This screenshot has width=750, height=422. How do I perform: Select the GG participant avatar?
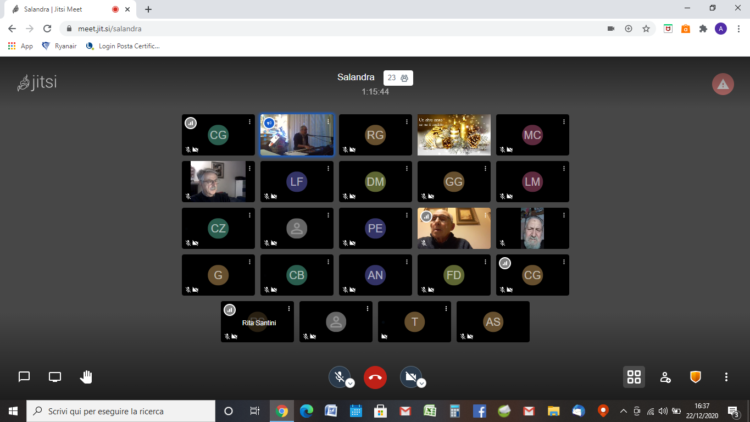(453, 182)
